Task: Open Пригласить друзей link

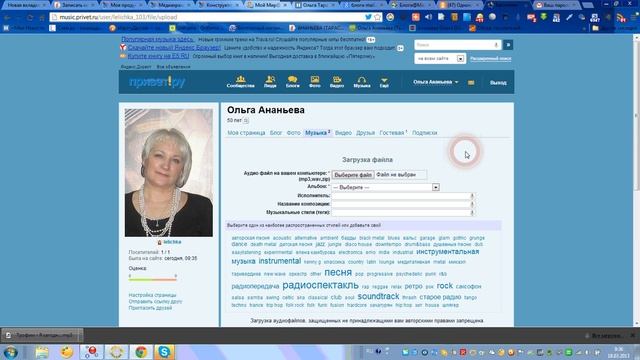Action: [x=150, y=308]
